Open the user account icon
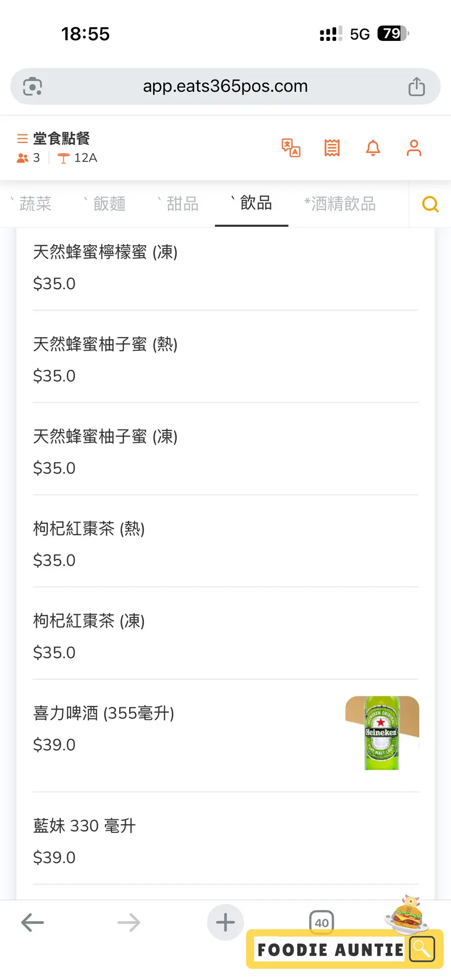451x980 pixels. (414, 148)
